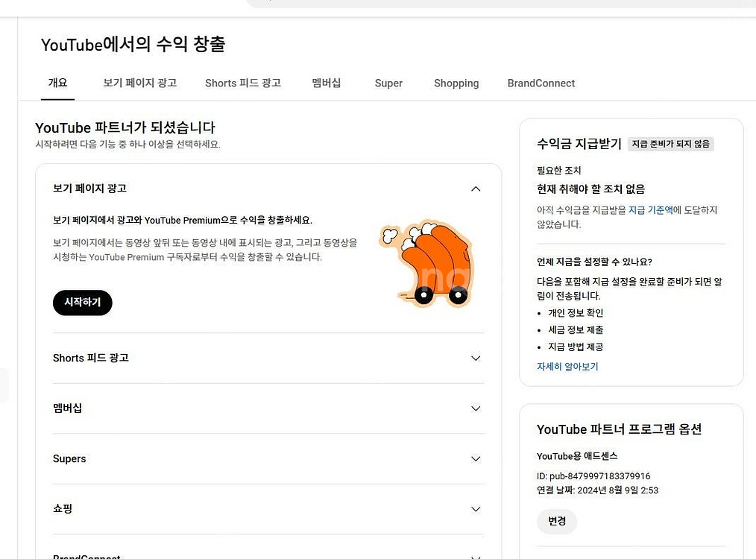Open the 보기 페이지 광고 tab
This screenshot has height=559, width=756.
[x=139, y=83]
